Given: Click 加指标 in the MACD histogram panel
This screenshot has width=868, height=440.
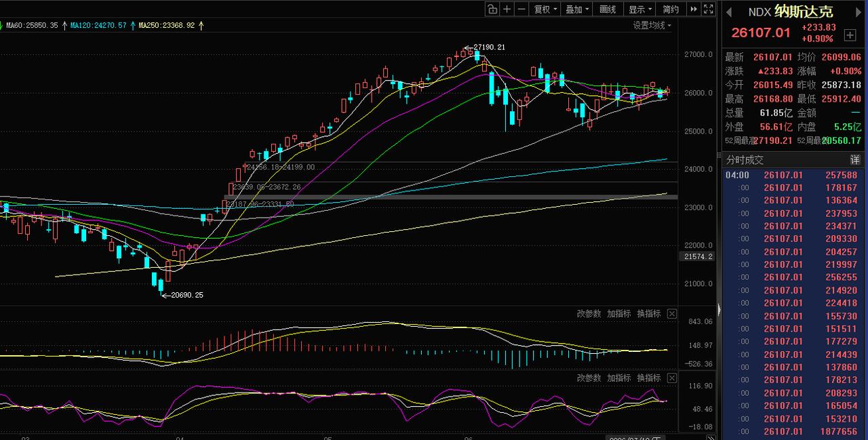Looking at the screenshot, I should [618, 314].
